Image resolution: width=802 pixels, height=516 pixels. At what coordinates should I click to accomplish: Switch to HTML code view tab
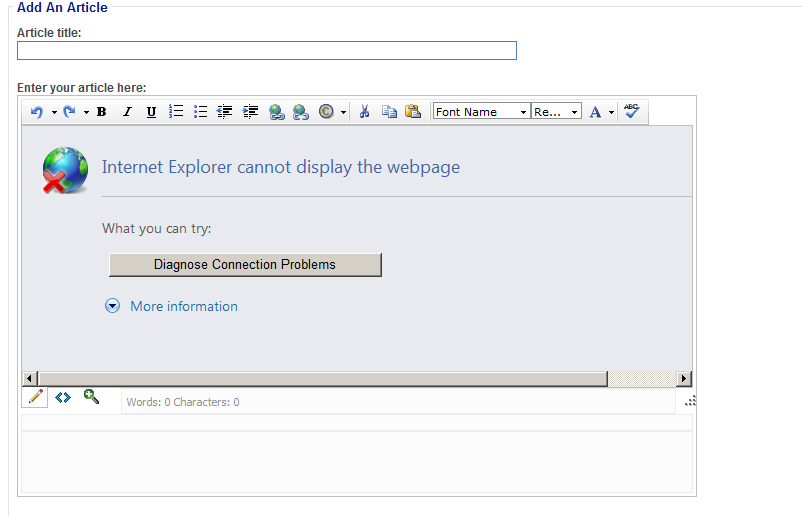(x=63, y=397)
